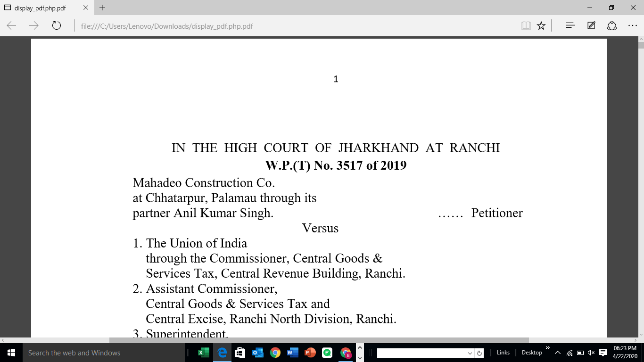This screenshot has height=362, width=644.
Task: Show hidden system tray icons
Action: pyautogui.click(x=558, y=353)
